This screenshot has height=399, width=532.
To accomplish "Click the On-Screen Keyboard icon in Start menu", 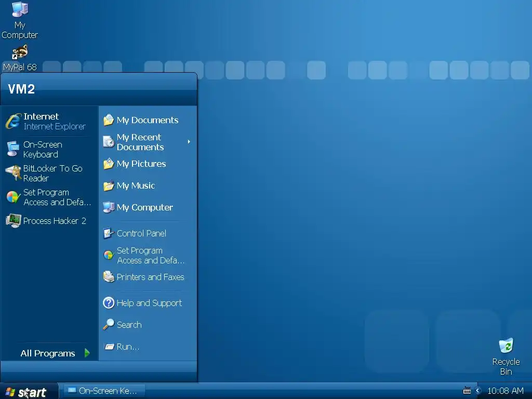I will (13, 149).
